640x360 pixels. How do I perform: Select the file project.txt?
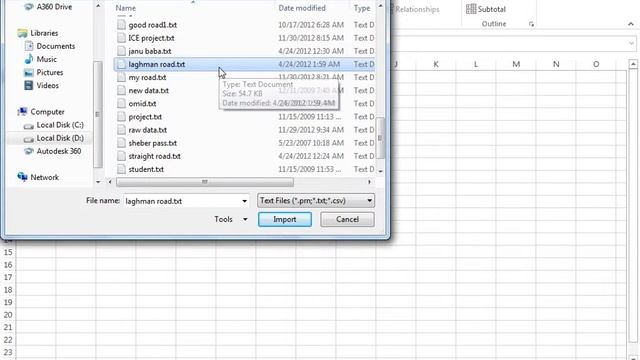145,117
